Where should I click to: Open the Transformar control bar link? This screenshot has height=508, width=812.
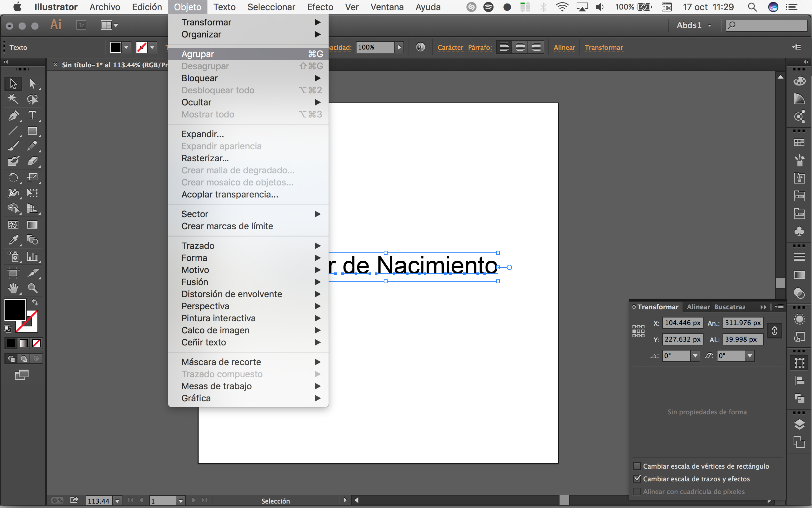pyautogui.click(x=604, y=47)
